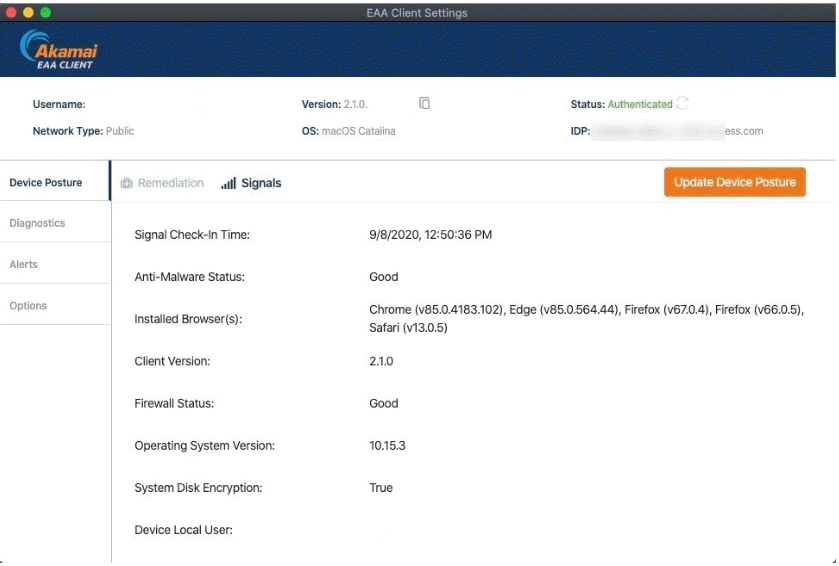Open the Options sidebar tab

pyautogui.click(x=28, y=305)
